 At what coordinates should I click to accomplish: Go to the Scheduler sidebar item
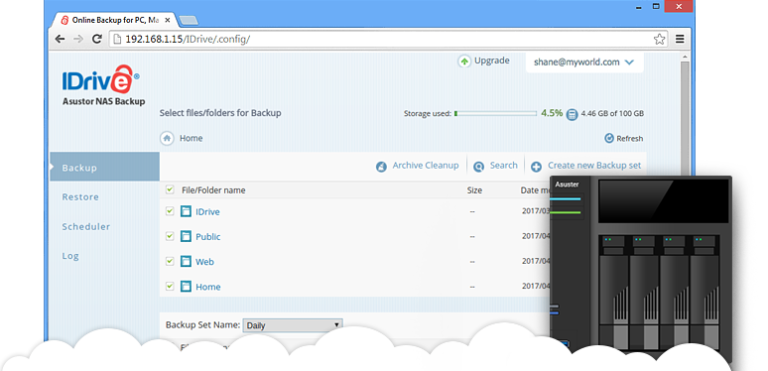coord(86,227)
